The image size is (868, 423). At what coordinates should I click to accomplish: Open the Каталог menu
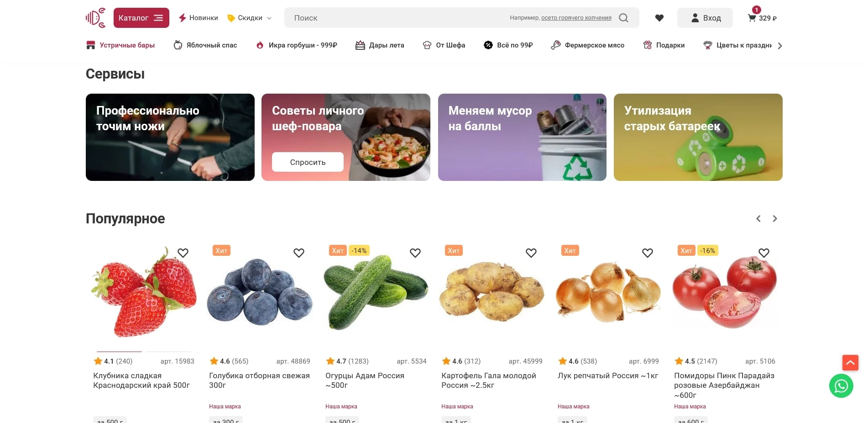141,18
